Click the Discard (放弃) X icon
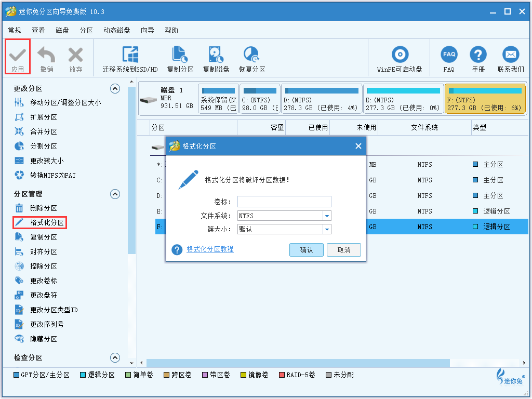 [x=76, y=54]
